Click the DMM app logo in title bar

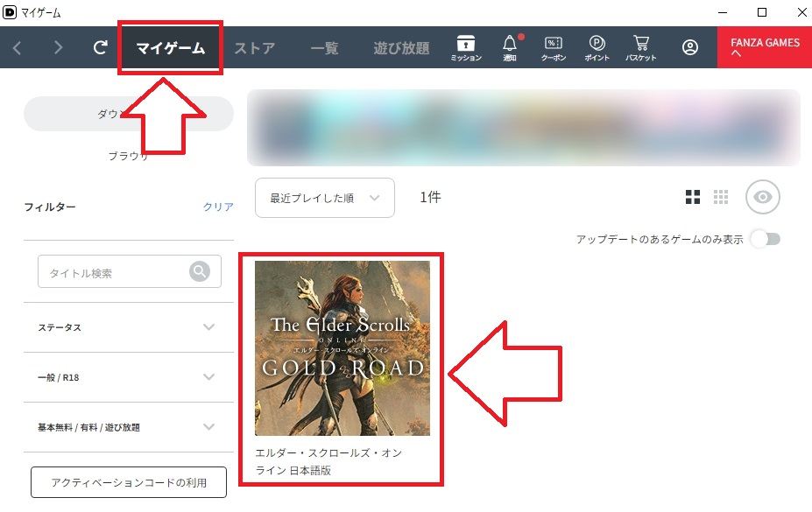tap(10, 12)
